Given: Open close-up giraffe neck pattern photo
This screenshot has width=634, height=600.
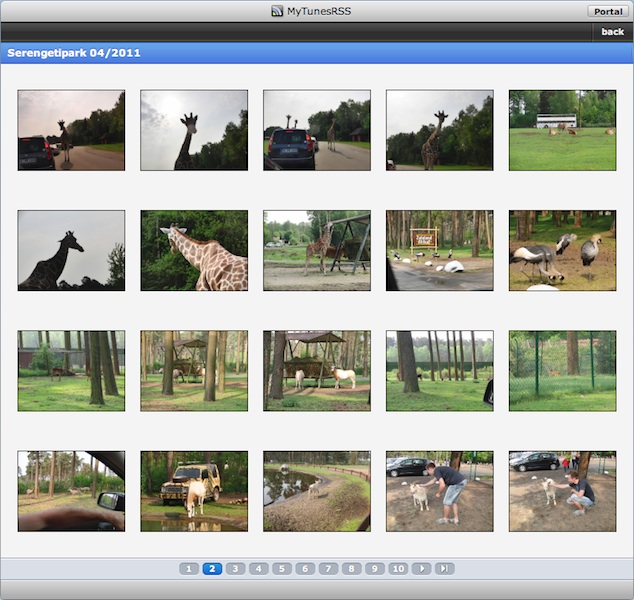Looking at the screenshot, I should 194,250.
